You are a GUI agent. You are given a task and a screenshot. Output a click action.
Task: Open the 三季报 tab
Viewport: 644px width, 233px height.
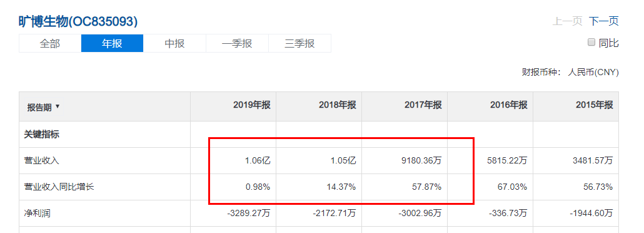click(x=299, y=43)
